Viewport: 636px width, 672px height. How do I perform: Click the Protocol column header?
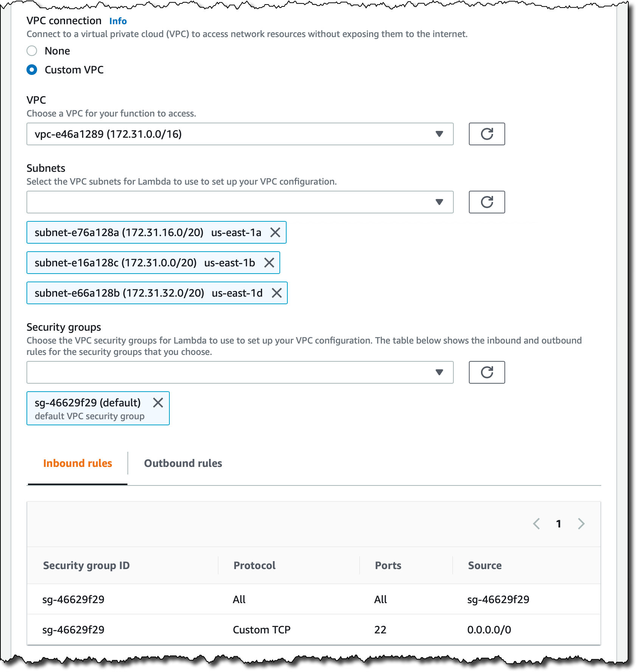tap(254, 565)
